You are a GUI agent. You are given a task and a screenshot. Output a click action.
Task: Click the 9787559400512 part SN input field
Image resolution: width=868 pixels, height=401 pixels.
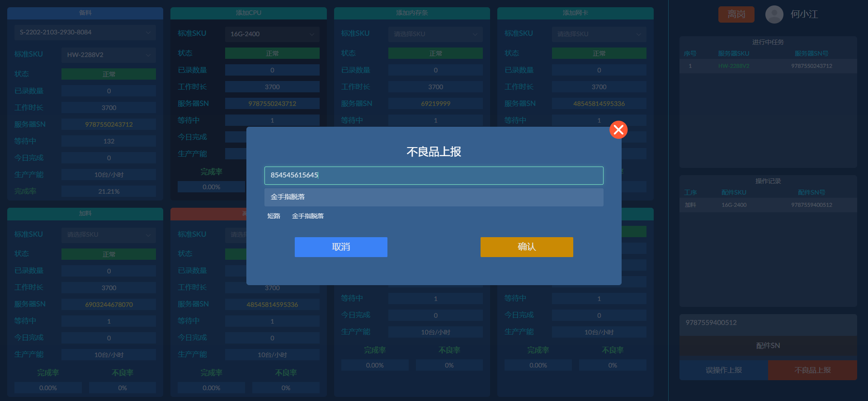pos(768,323)
